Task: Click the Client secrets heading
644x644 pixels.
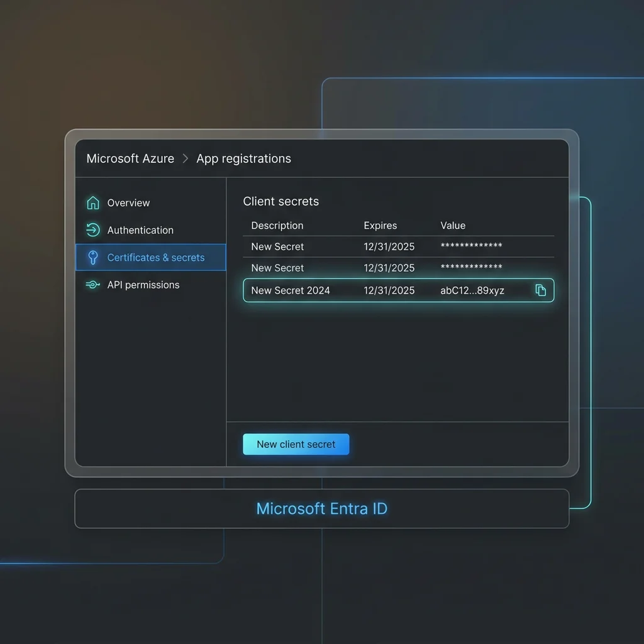Action: pyautogui.click(x=281, y=201)
